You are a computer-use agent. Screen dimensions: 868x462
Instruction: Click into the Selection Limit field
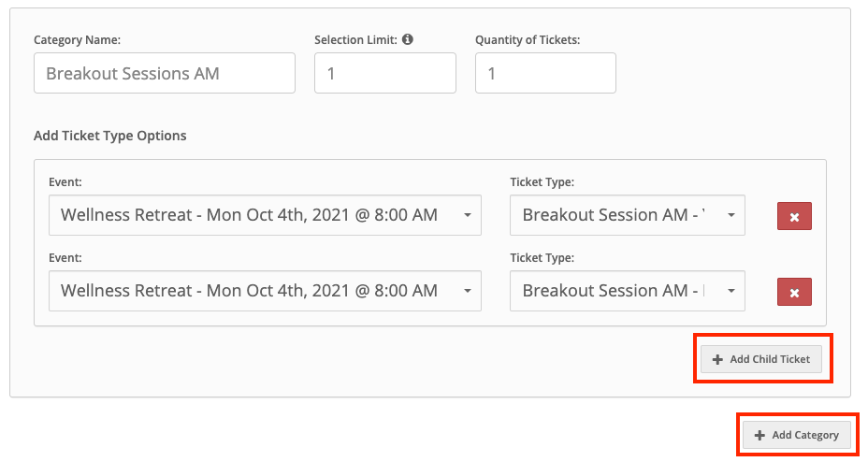[x=385, y=73]
